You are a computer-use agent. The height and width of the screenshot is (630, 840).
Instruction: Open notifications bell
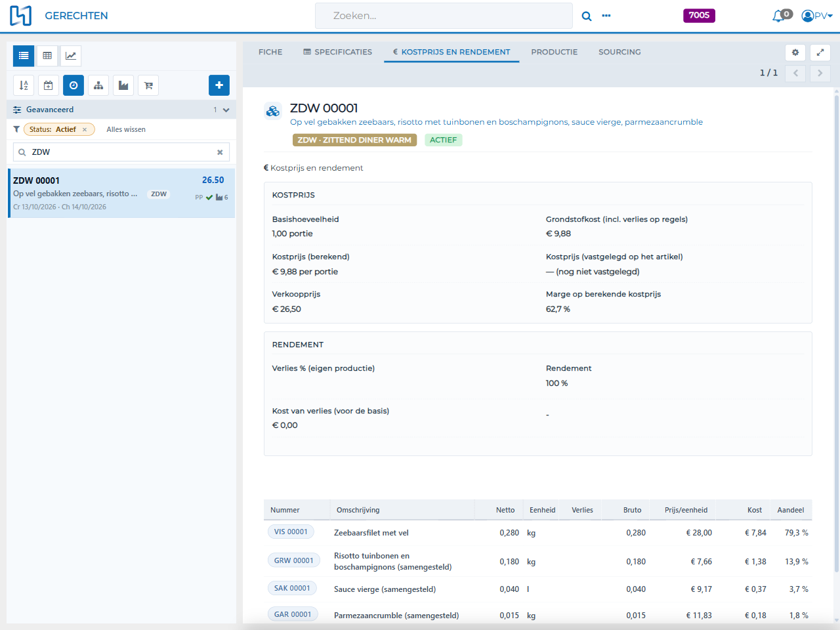click(x=780, y=16)
